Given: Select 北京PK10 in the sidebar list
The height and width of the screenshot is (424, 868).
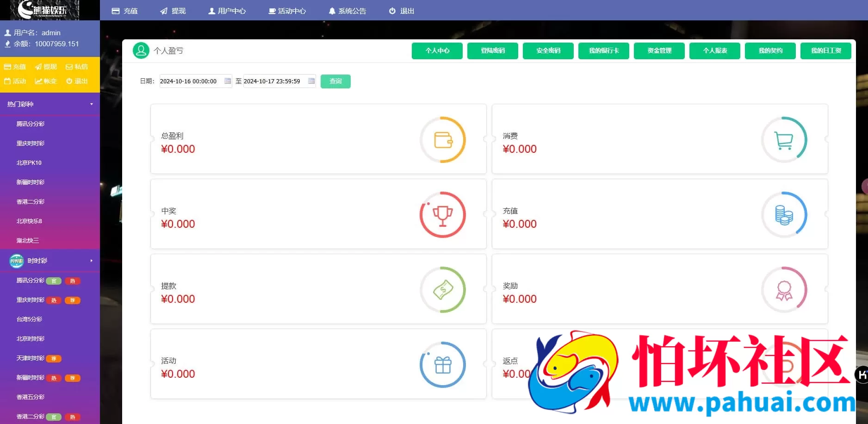Looking at the screenshot, I should [29, 163].
